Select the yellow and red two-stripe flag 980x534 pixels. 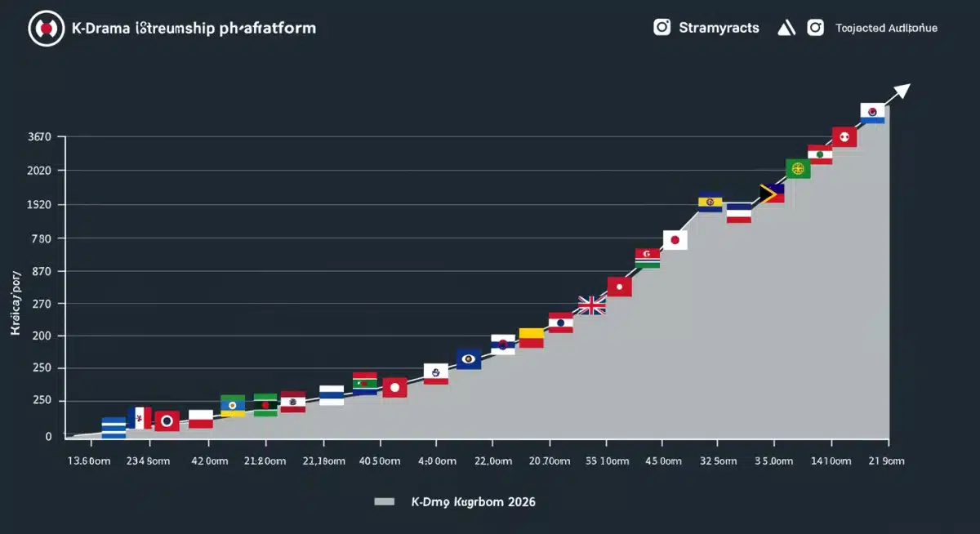tap(532, 338)
